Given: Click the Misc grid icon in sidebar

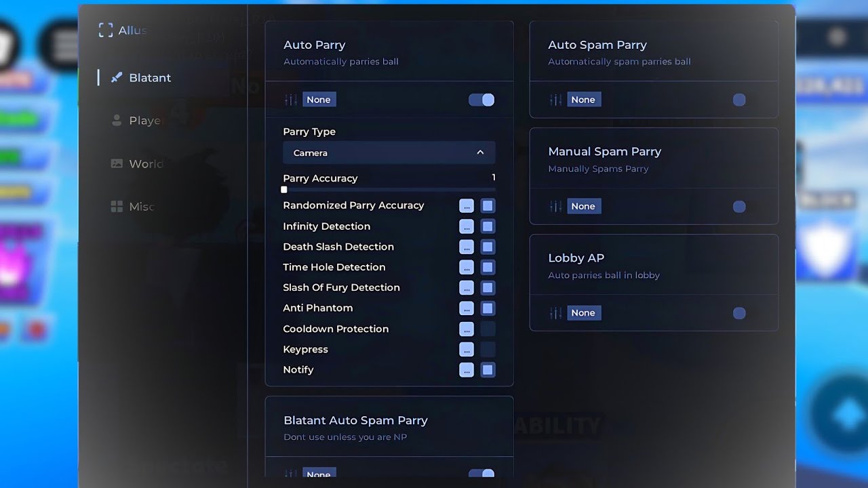Looking at the screenshot, I should pos(117,207).
